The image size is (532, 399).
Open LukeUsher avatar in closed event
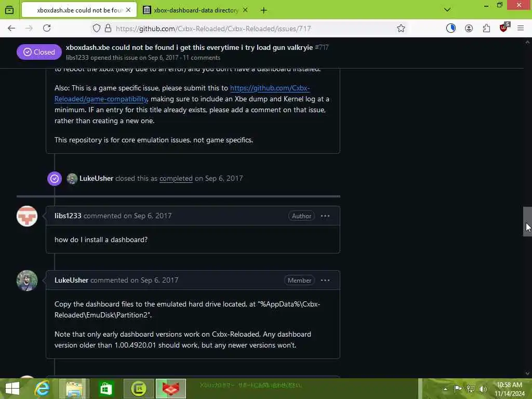click(x=72, y=179)
